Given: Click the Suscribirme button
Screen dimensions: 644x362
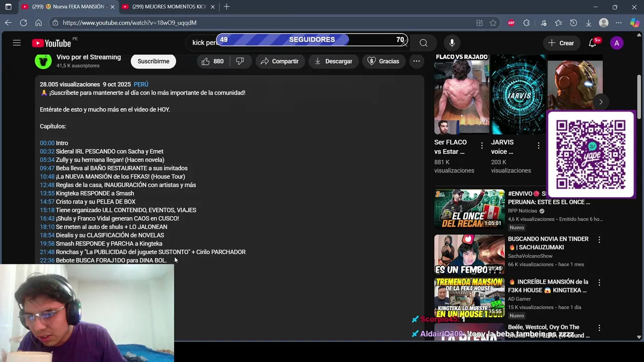Looking at the screenshot, I should (153, 61).
